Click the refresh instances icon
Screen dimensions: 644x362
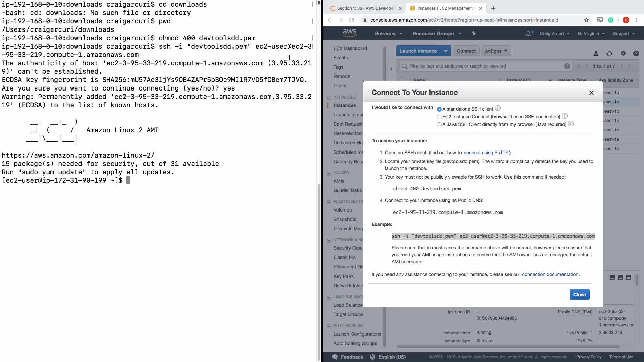click(x=609, y=54)
